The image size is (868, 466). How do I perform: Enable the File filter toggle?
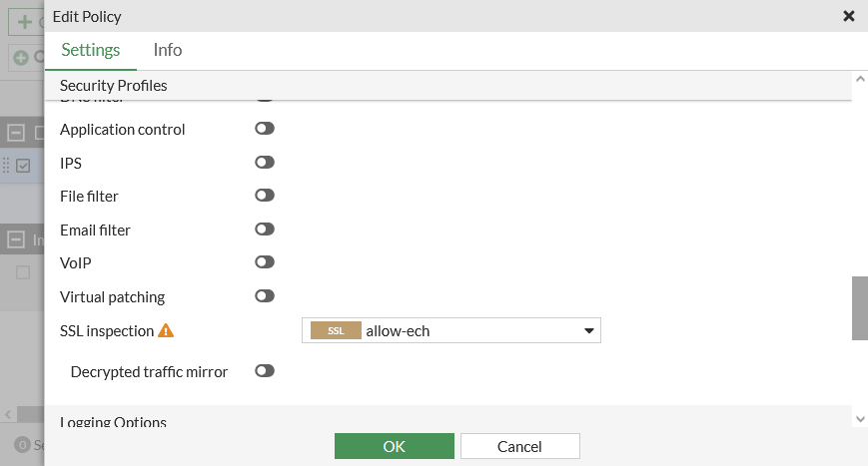[265, 196]
